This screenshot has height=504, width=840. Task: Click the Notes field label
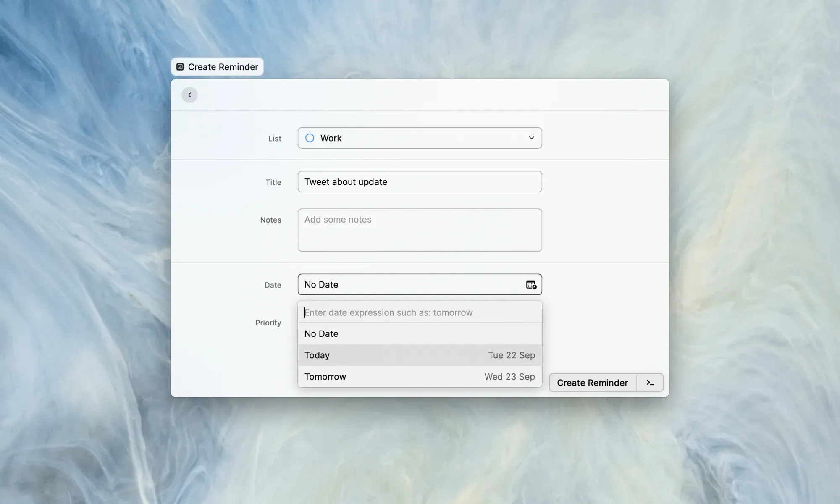pyautogui.click(x=270, y=220)
